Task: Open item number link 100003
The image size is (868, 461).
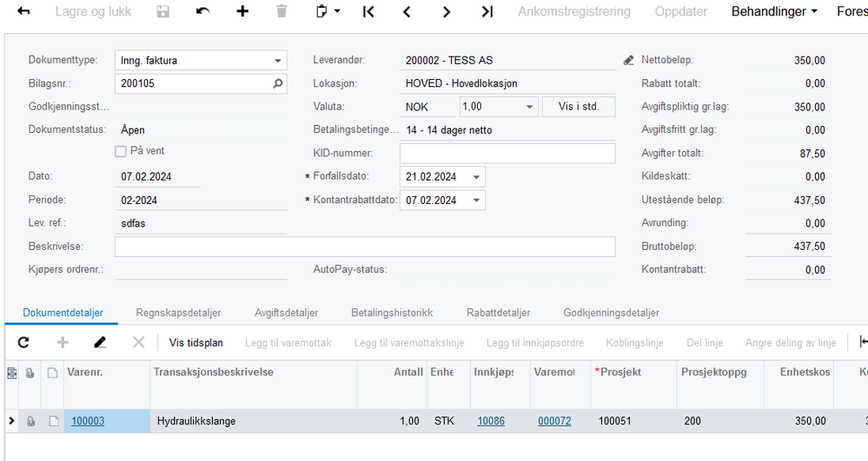Action: click(x=88, y=421)
